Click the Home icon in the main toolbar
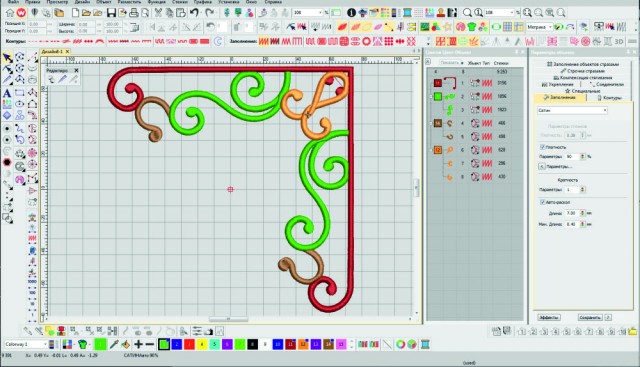This screenshot has width=640, height=367. (9, 13)
